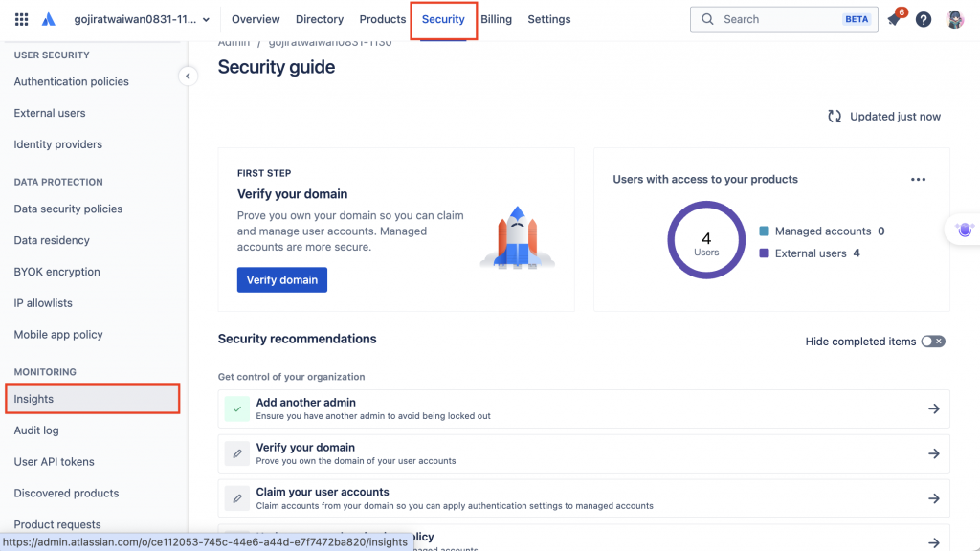Open Data security policies
The width and height of the screenshot is (980, 551).
pyautogui.click(x=68, y=209)
